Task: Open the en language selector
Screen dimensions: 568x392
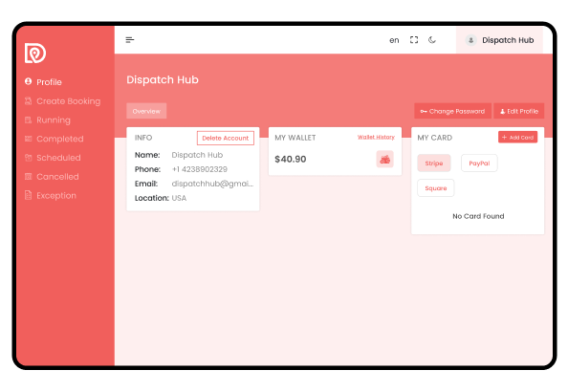Action: (x=394, y=40)
